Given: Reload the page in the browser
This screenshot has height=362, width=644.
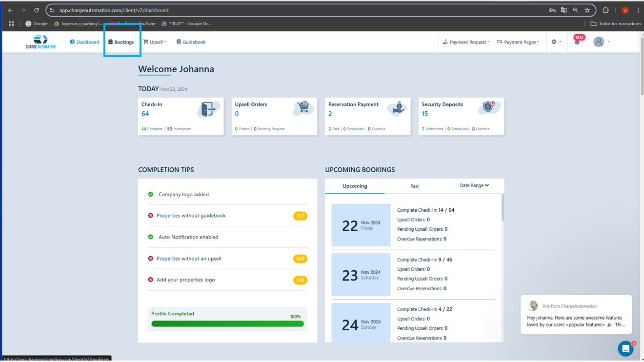Looking at the screenshot, I should pyautogui.click(x=37, y=10).
